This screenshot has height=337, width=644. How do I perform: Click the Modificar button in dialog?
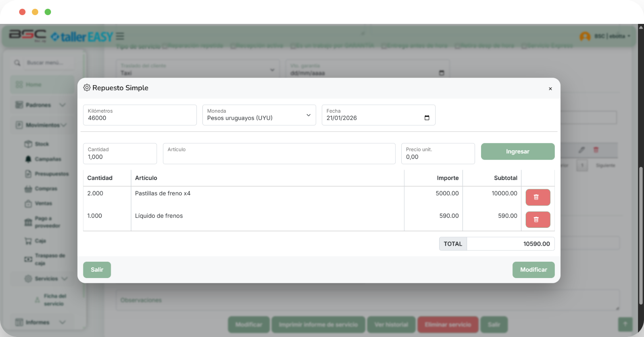click(533, 270)
